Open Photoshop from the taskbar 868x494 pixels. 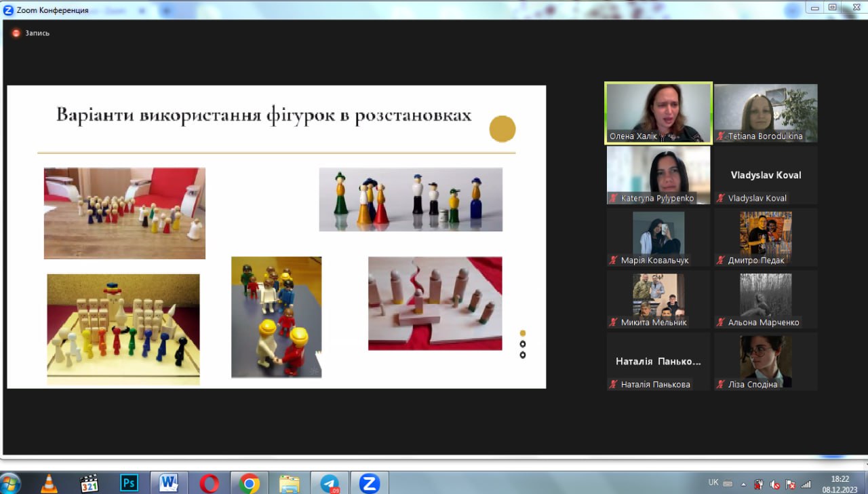tap(129, 483)
